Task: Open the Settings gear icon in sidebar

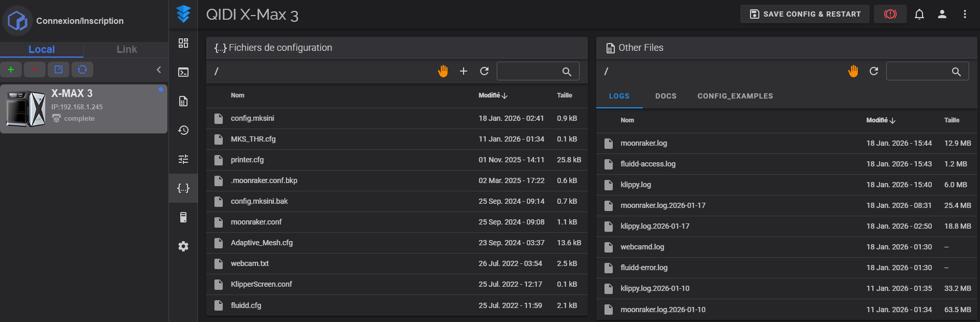Action: [183, 246]
